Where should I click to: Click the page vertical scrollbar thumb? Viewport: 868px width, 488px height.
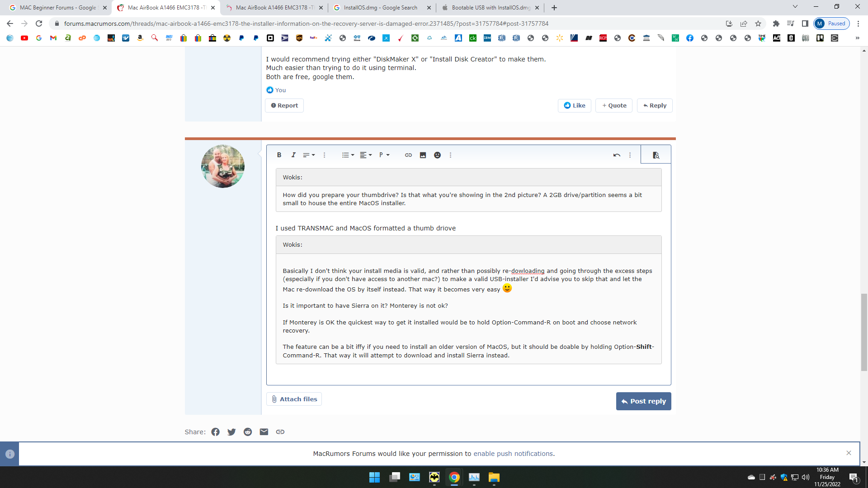pos(864,332)
